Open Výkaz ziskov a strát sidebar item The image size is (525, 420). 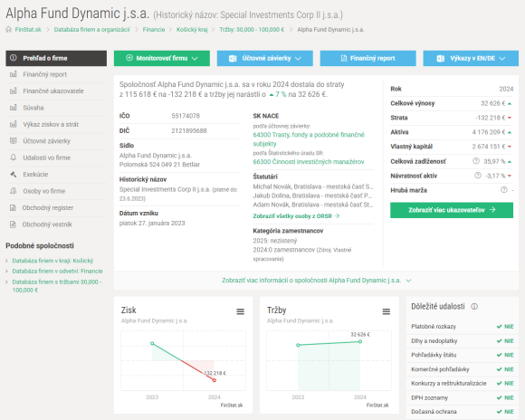(56, 125)
